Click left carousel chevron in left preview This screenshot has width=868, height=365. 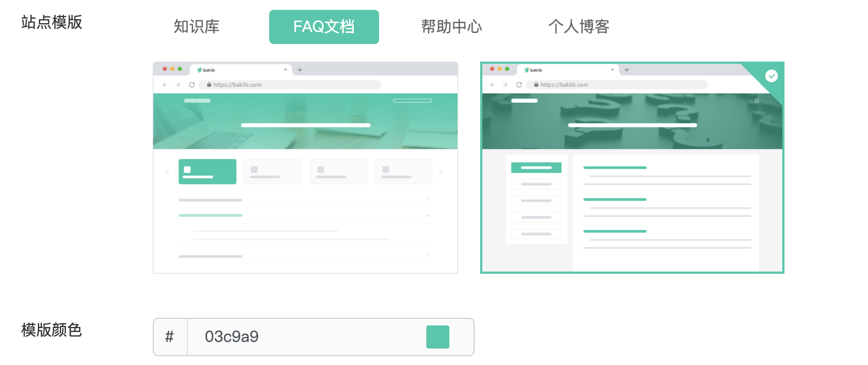167,172
